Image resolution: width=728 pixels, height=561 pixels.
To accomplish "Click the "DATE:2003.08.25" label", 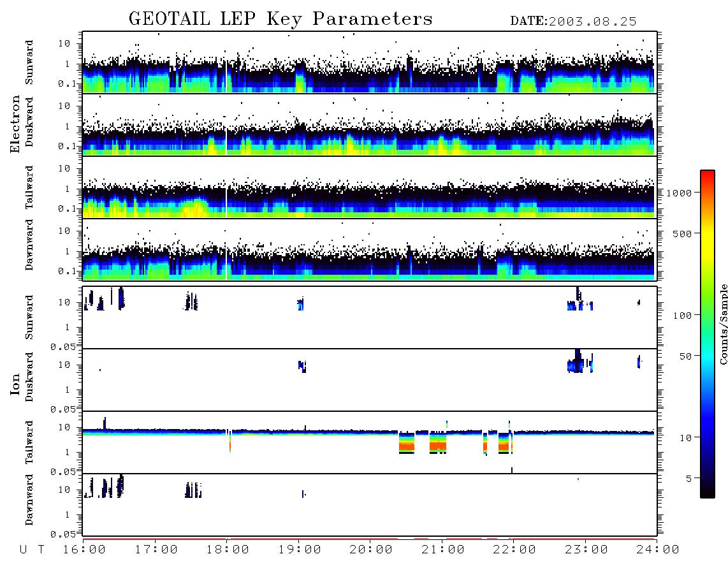I will tap(573, 22).
